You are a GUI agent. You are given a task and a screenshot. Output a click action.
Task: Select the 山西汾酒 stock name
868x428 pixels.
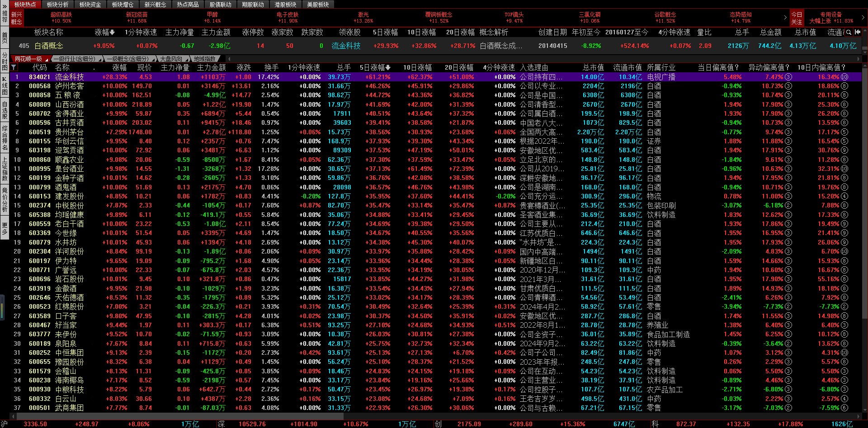point(70,104)
